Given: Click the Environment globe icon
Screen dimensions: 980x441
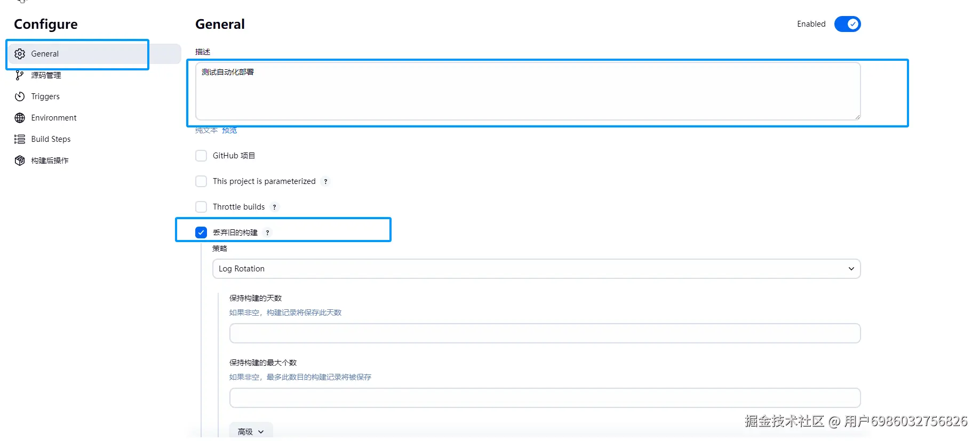Looking at the screenshot, I should [x=20, y=118].
